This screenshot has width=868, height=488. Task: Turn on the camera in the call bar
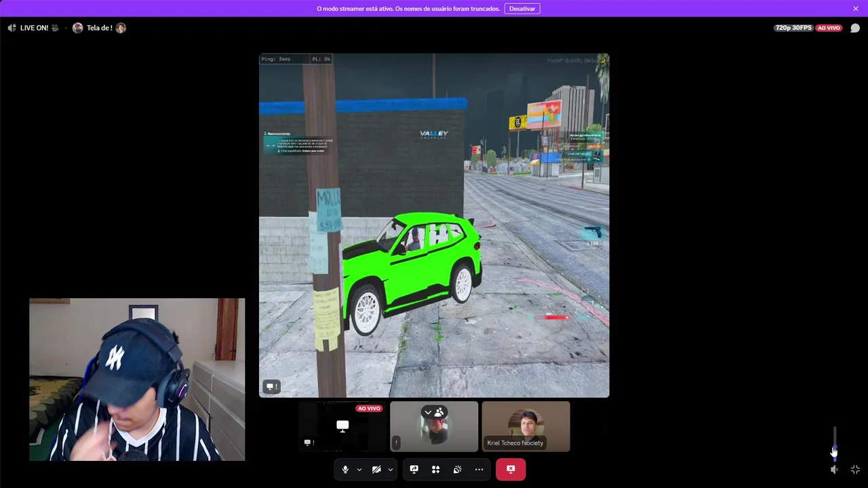(376, 469)
